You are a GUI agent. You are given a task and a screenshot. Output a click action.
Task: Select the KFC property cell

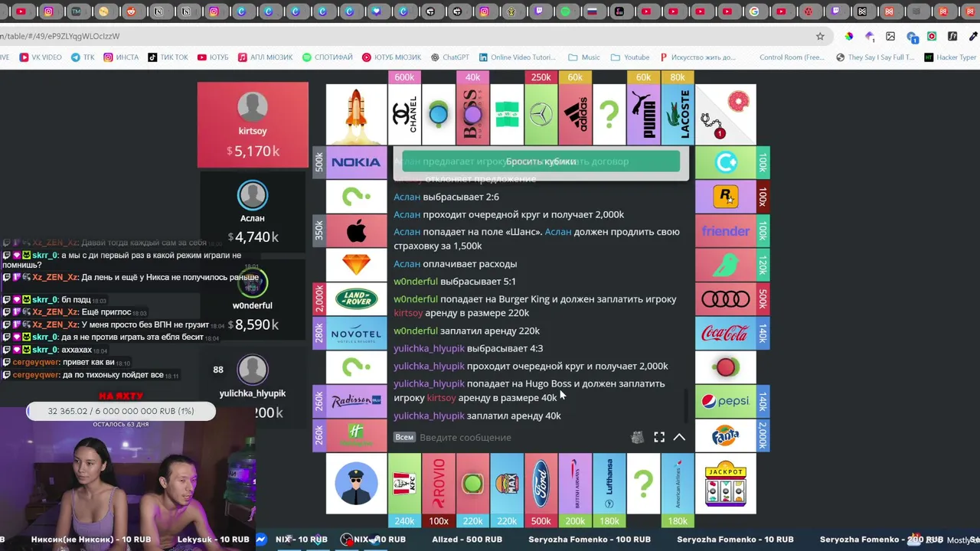pos(404,484)
